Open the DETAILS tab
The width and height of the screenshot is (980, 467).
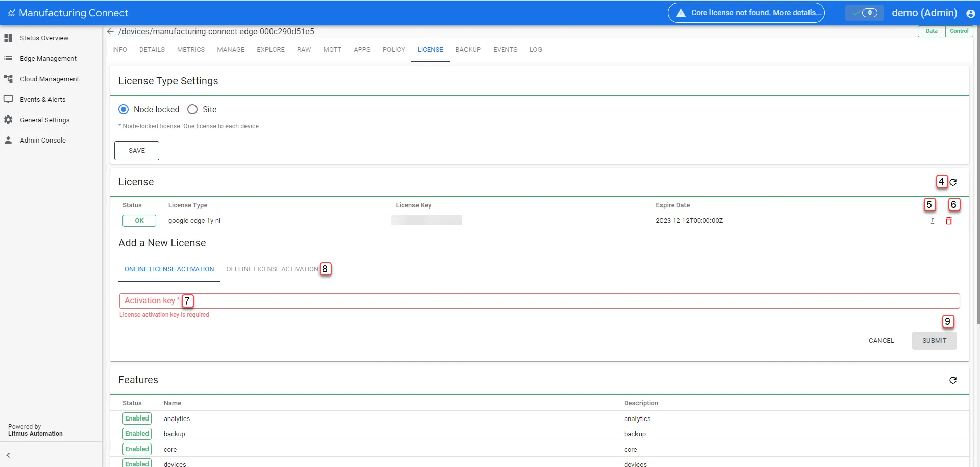pyautogui.click(x=152, y=50)
